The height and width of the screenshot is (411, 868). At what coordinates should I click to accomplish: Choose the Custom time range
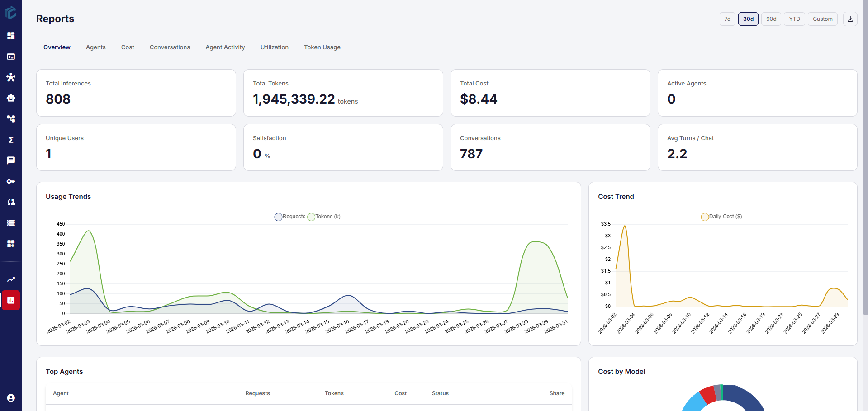[x=823, y=19]
